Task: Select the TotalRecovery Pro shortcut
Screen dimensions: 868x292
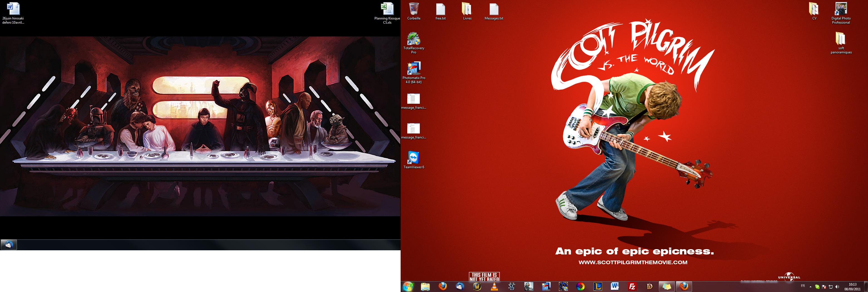Action: click(x=414, y=43)
